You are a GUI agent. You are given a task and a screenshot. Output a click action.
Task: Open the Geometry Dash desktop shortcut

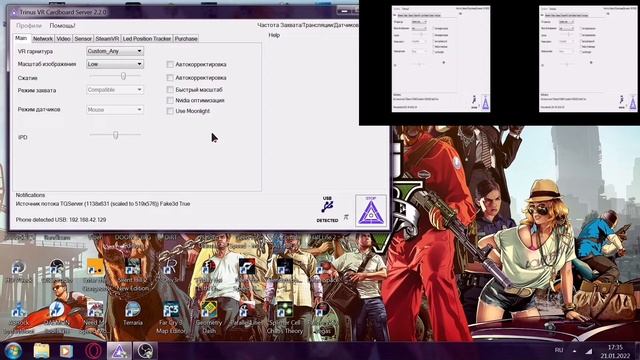point(209,317)
